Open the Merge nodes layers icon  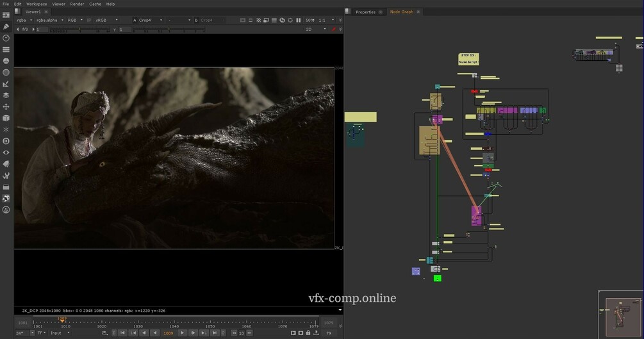(x=6, y=95)
